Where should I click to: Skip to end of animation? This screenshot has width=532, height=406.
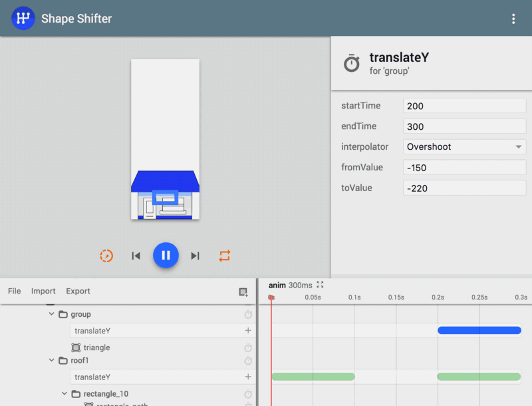[x=195, y=256]
